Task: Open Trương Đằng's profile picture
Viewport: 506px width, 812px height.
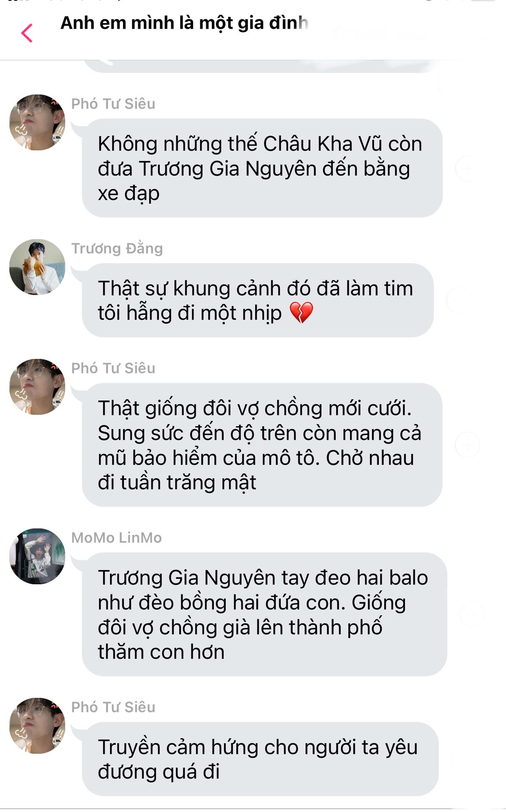Action: [37, 267]
